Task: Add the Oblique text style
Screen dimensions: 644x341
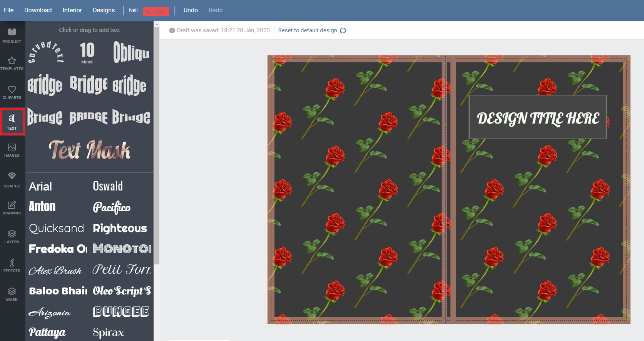Action: tap(131, 52)
